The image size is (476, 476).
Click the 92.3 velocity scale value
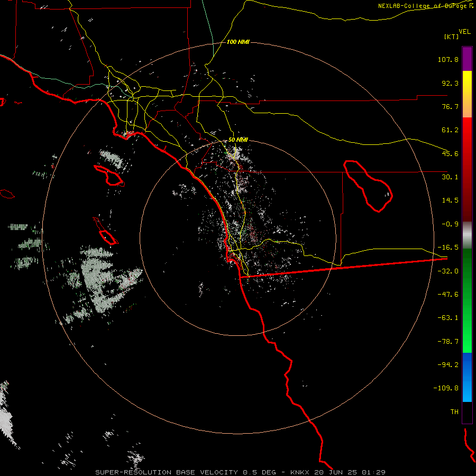(x=450, y=83)
